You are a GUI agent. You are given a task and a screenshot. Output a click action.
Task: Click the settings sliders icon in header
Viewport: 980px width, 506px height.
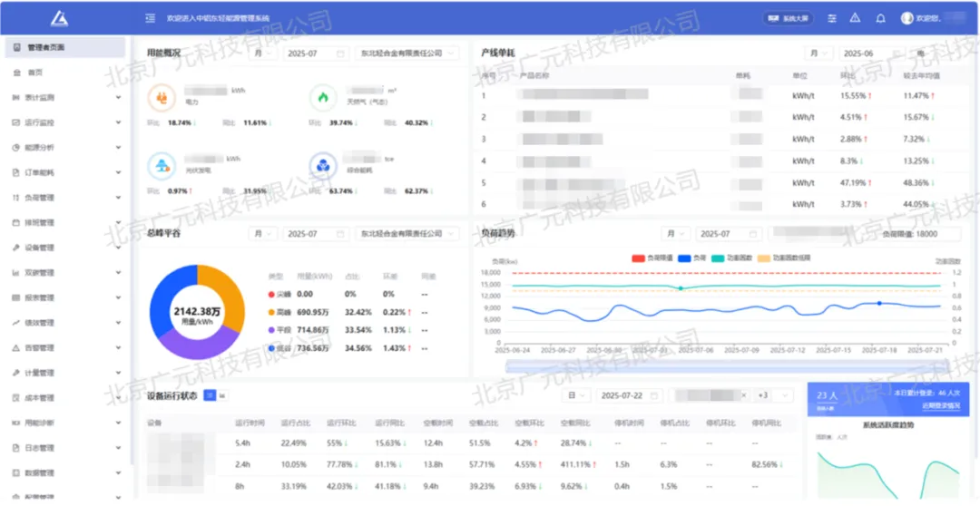831,18
